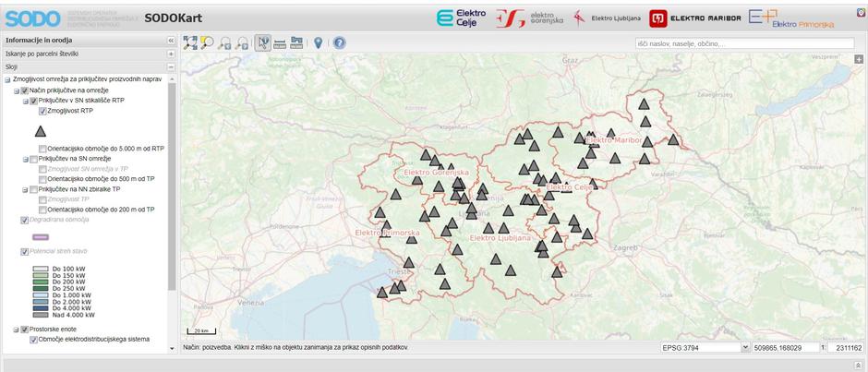Click the address search input field
The height and width of the screenshot is (372, 868).
click(x=744, y=43)
